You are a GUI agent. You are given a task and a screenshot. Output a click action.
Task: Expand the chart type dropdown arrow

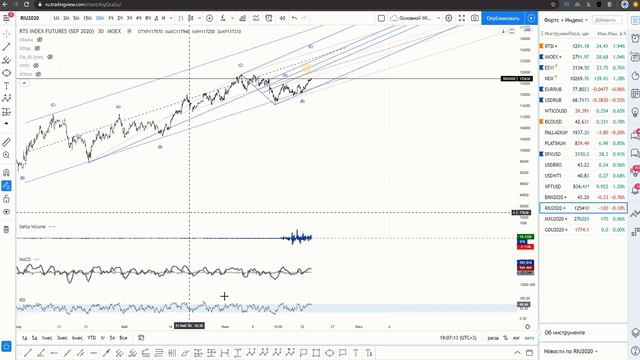[200, 18]
